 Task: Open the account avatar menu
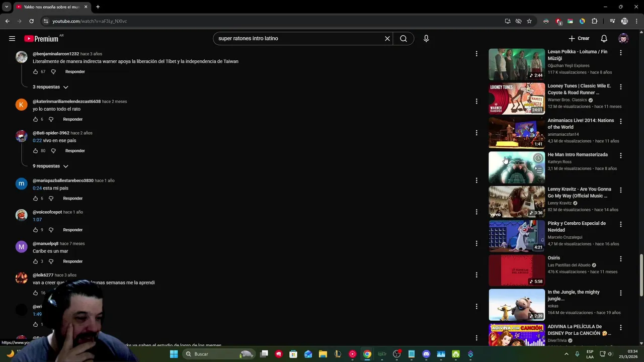click(x=623, y=38)
